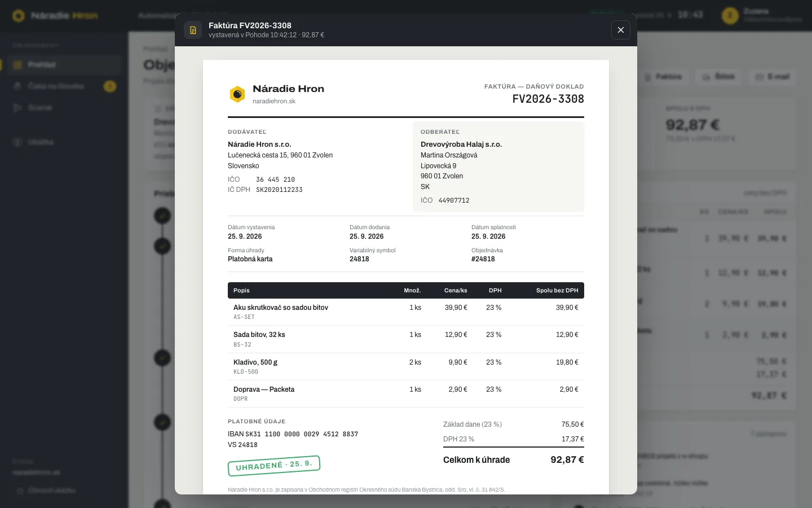
Task: Click the customer street Lipovecká 9
Action: click(438, 166)
